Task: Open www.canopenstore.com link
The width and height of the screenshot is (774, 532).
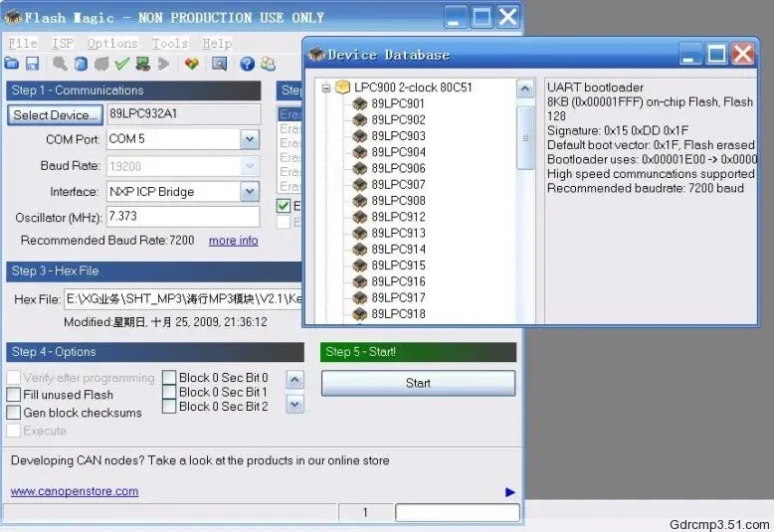Action: tap(74, 491)
